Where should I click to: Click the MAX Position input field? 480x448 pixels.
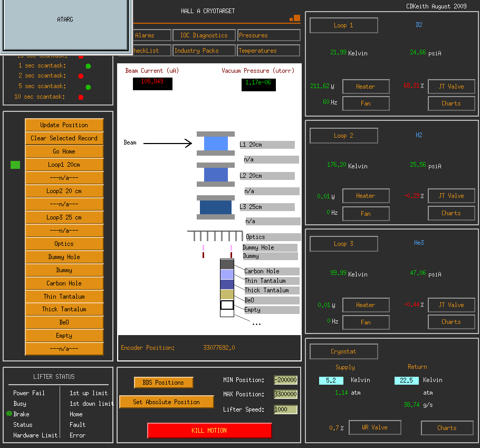click(x=285, y=394)
